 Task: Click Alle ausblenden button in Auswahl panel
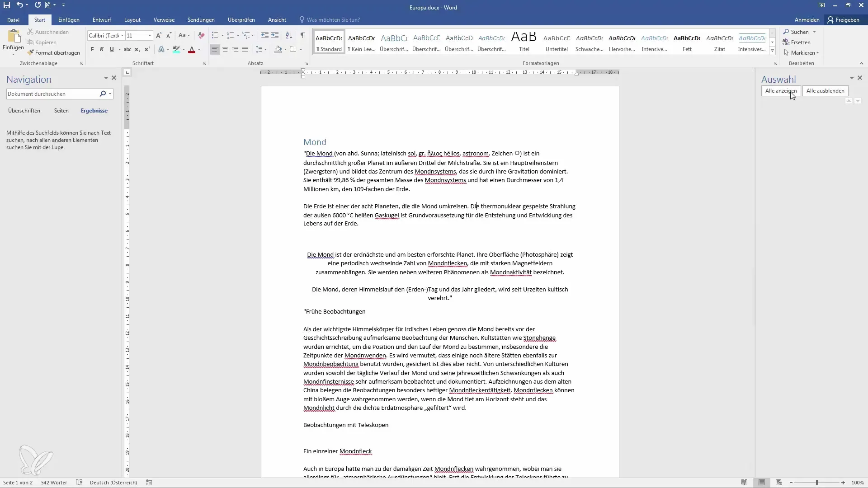[826, 90]
